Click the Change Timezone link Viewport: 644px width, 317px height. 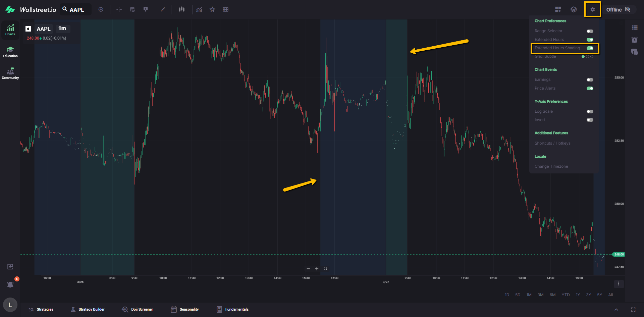(551, 166)
